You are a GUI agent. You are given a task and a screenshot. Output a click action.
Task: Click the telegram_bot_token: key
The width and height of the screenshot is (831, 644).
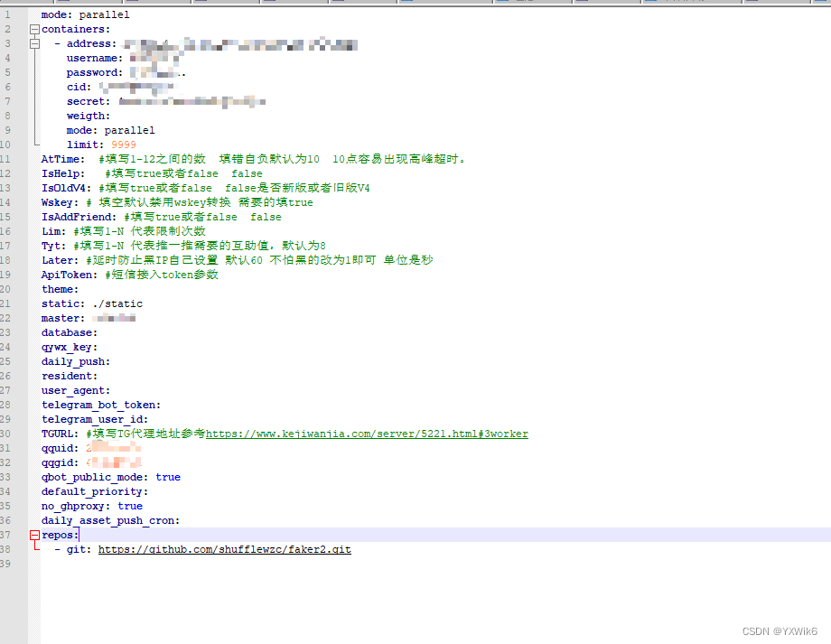pos(100,405)
